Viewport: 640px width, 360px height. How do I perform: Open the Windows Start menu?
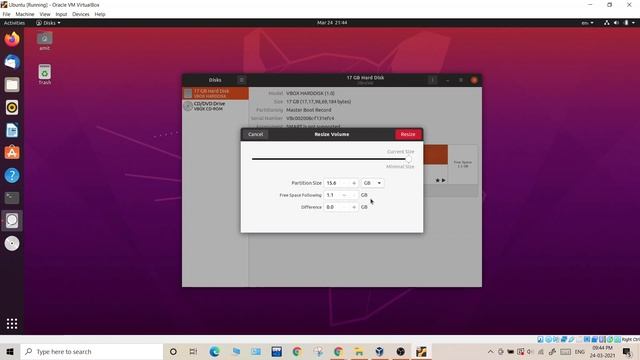coord(10,351)
